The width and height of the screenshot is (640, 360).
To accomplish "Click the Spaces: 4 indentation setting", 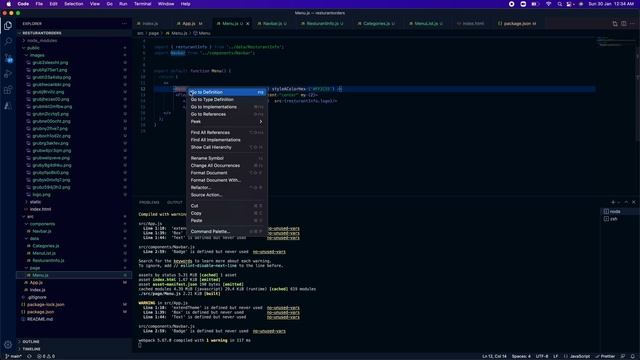I will [x=521, y=356].
